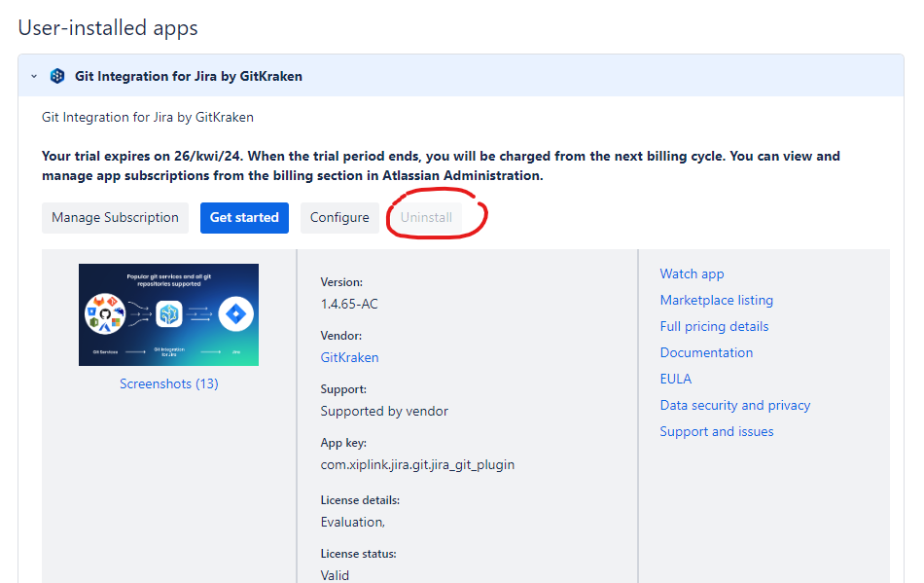This screenshot has height=583, width=924.
Task: Click the Valid license status text
Action: [335, 575]
